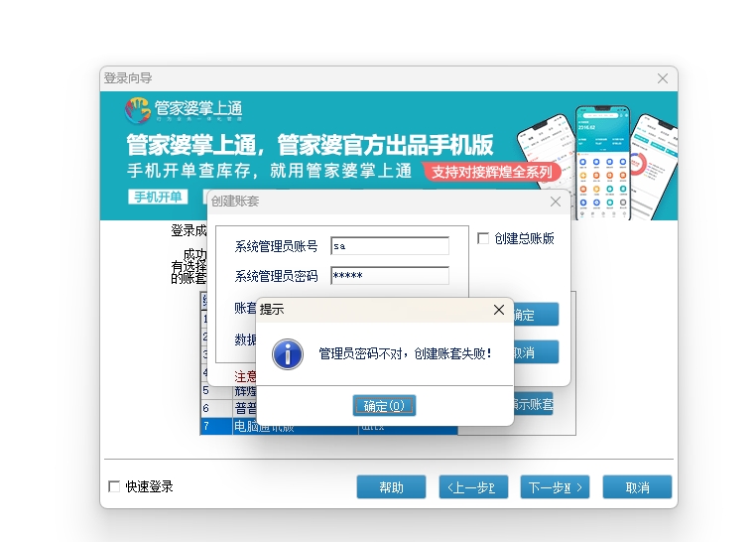Select the 系统管理员密码 password field
The image size is (756, 542).
tap(390, 275)
